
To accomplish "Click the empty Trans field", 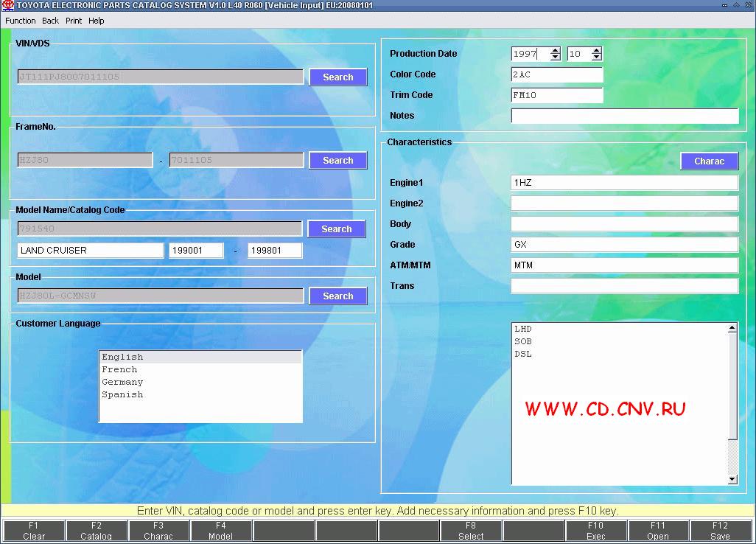I will [625, 286].
